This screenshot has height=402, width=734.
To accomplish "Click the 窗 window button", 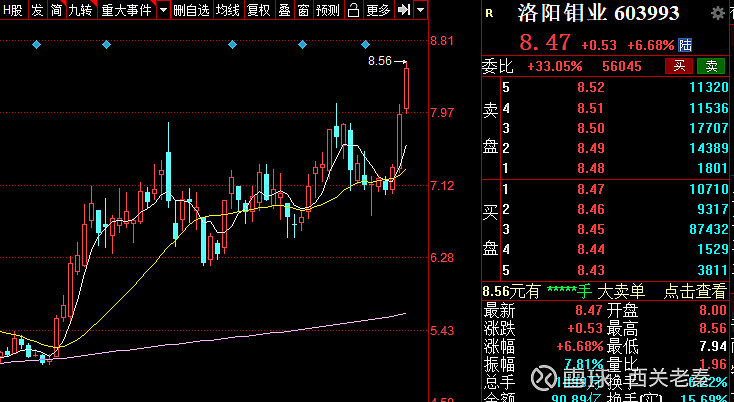I will (304, 10).
